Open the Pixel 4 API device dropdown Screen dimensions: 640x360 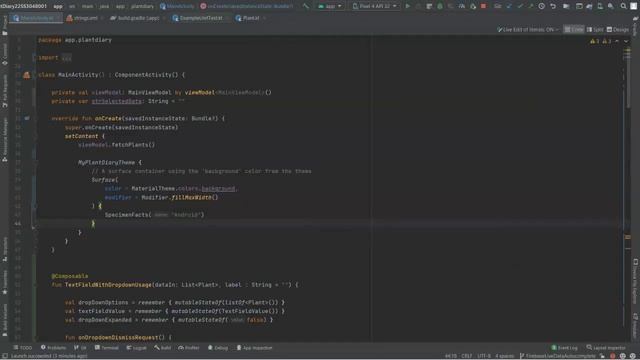click(x=375, y=6)
